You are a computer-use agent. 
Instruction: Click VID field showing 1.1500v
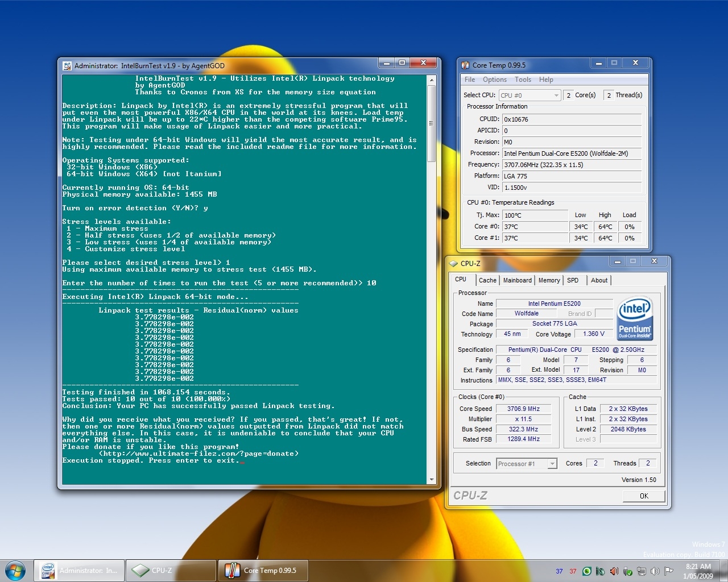[x=572, y=188]
